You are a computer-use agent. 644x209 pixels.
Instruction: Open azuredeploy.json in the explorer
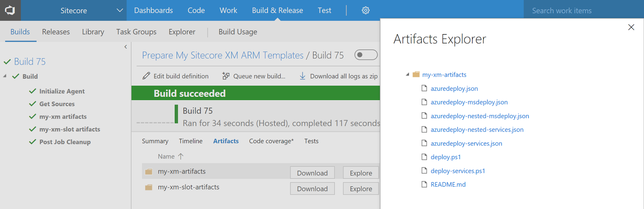(454, 88)
